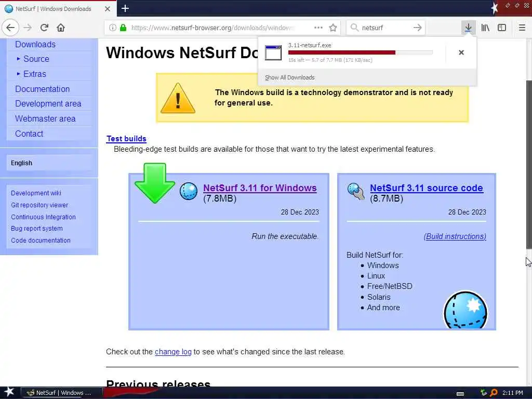Open the Code documentation link
The width and height of the screenshot is (532, 399).
pos(41,240)
